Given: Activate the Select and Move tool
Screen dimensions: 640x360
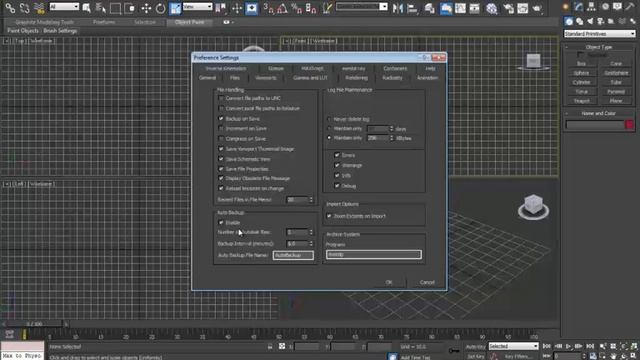Looking at the screenshot, I should pos(146,8).
